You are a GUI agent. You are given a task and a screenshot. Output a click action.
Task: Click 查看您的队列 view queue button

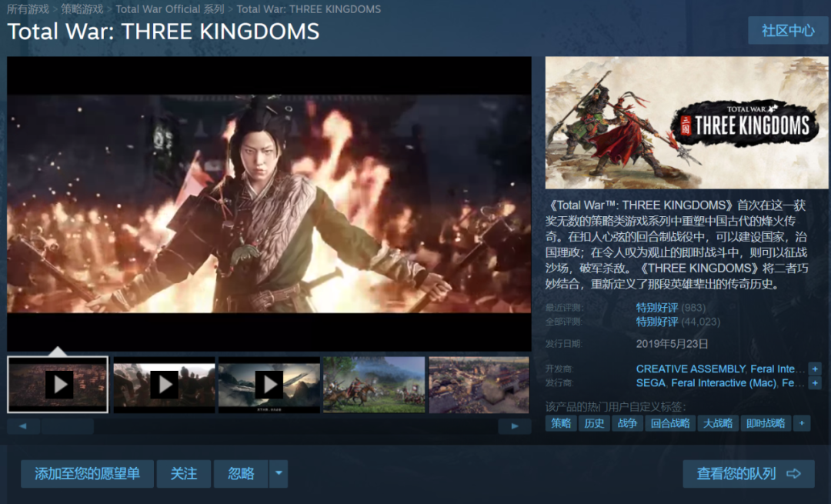click(749, 473)
